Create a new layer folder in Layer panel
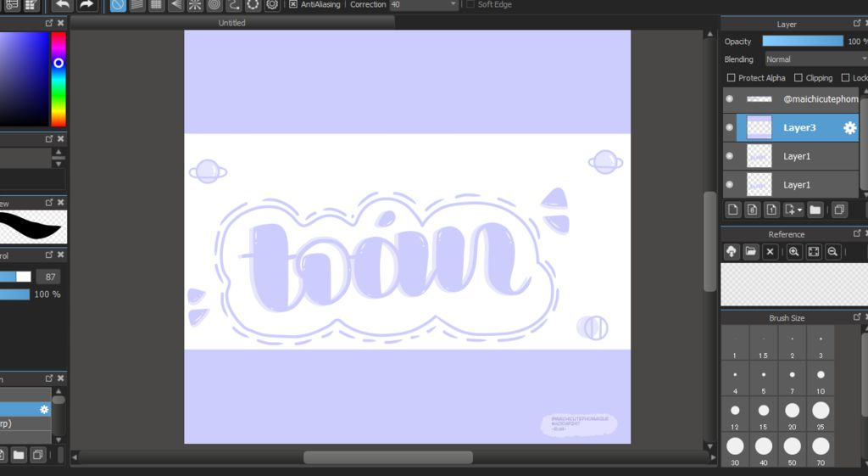 [815, 210]
